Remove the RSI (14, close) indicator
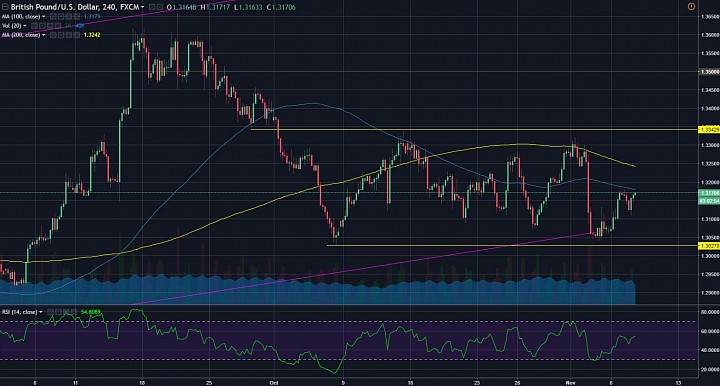Image resolution: width=720 pixels, height=386 pixels. click(73, 312)
